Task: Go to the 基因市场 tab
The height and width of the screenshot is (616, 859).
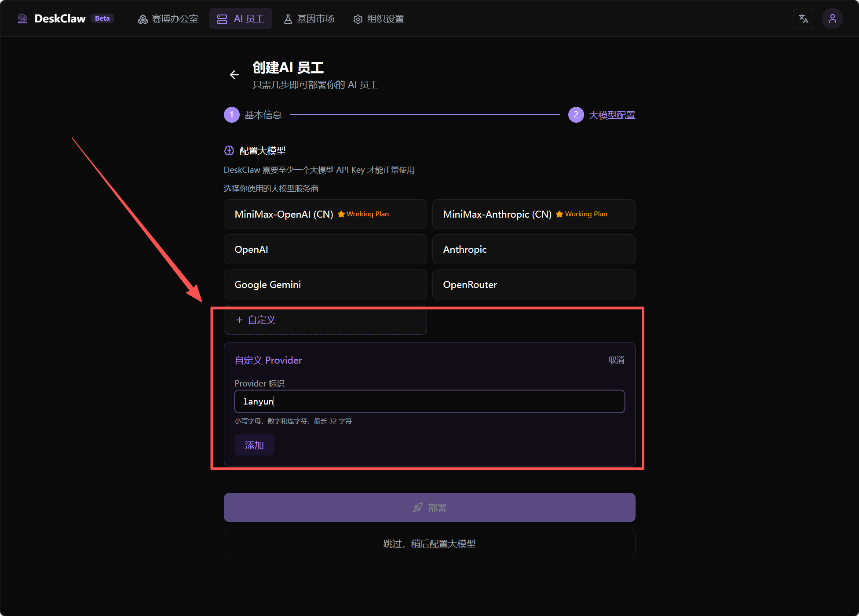Action: pyautogui.click(x=309, y=19)
